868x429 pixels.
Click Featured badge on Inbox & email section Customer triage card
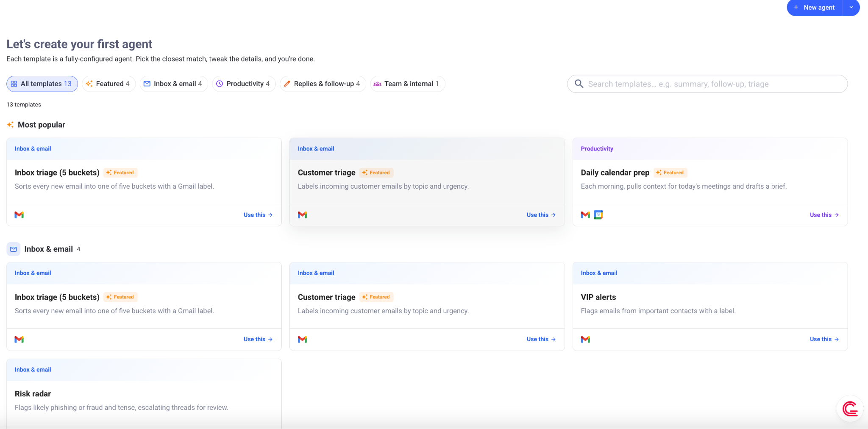(376, 297)
